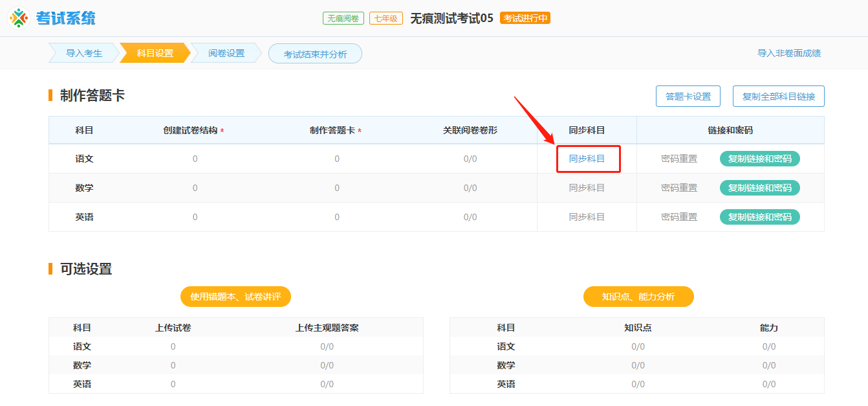Open 使用错题本、试卷讲评 settings
The width and height of the screenshot is (868, 406).
(x=235, y=296)
